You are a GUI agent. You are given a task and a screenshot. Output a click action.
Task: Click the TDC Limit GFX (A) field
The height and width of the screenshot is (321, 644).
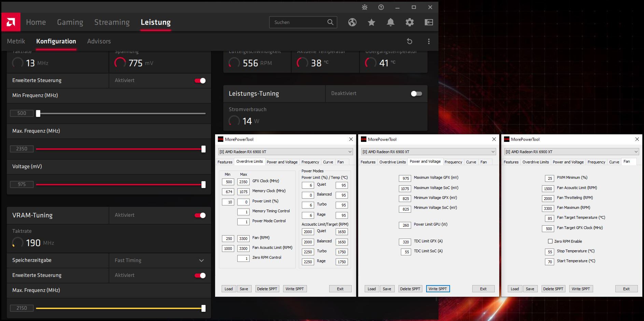[406, 242]
